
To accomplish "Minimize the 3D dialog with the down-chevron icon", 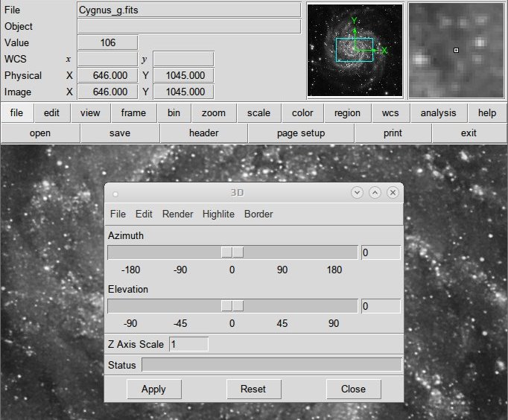I will coord(357,193).
